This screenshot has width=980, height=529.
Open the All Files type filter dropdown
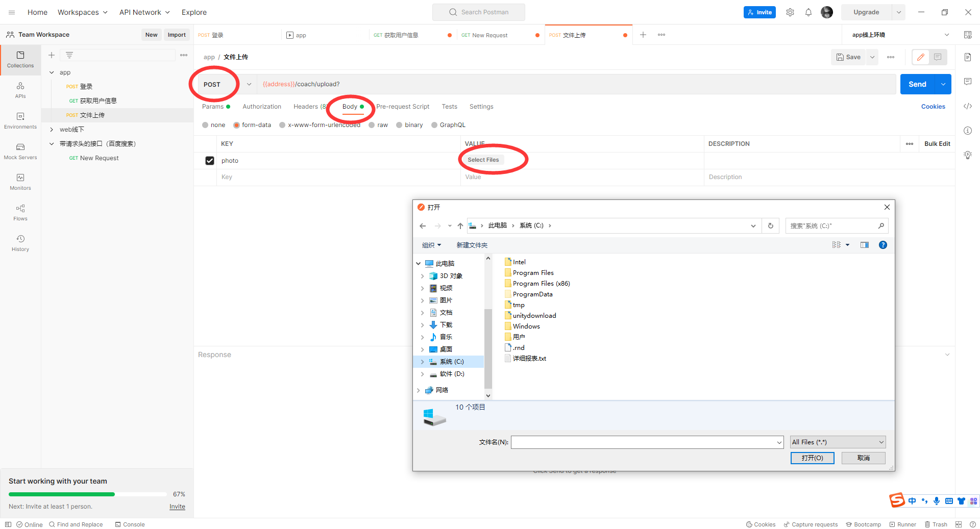[838, 442]
